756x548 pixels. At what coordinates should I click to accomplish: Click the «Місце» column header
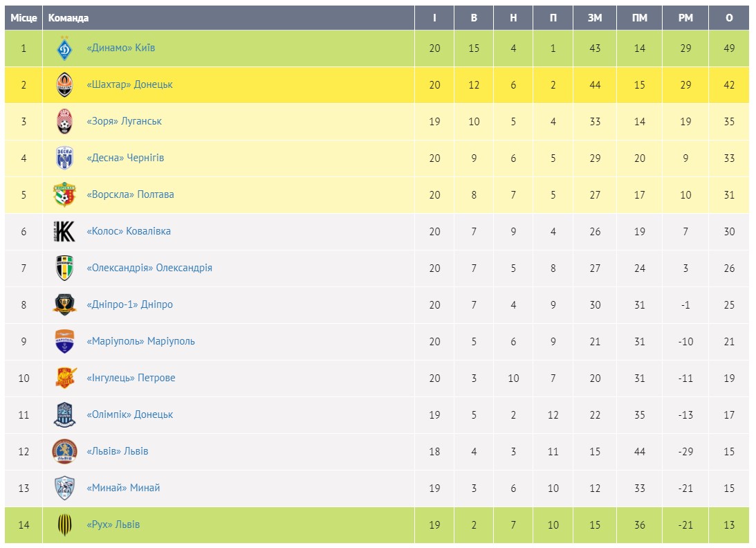pos(24,18)
